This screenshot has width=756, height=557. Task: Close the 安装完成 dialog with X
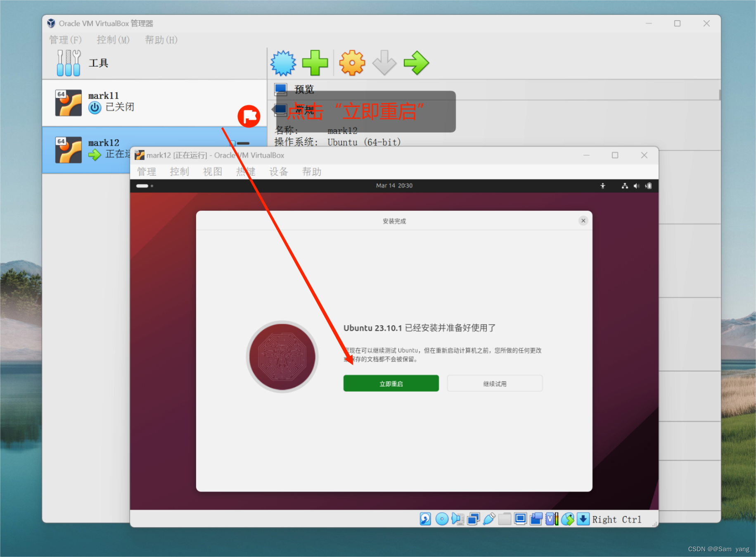583,221
